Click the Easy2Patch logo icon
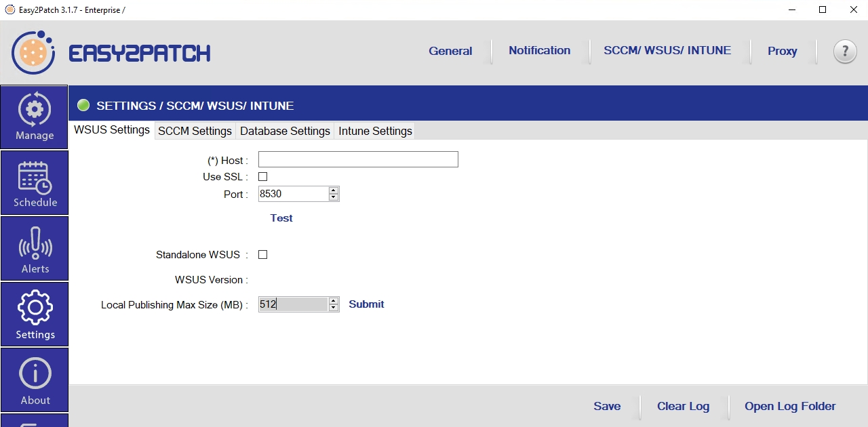 click(33, 52)
